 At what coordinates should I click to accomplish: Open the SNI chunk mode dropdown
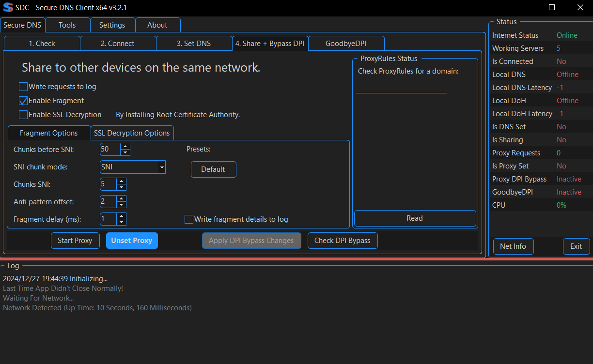point(161,167)
